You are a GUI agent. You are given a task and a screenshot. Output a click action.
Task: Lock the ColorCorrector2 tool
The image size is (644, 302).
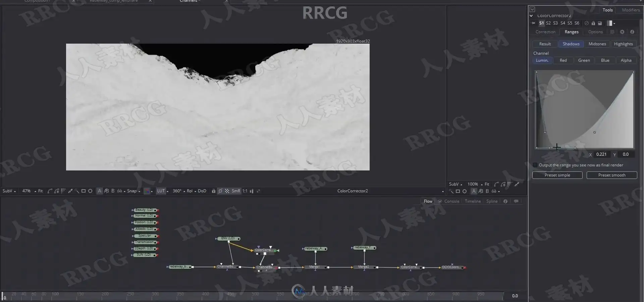tap(593, 23)
